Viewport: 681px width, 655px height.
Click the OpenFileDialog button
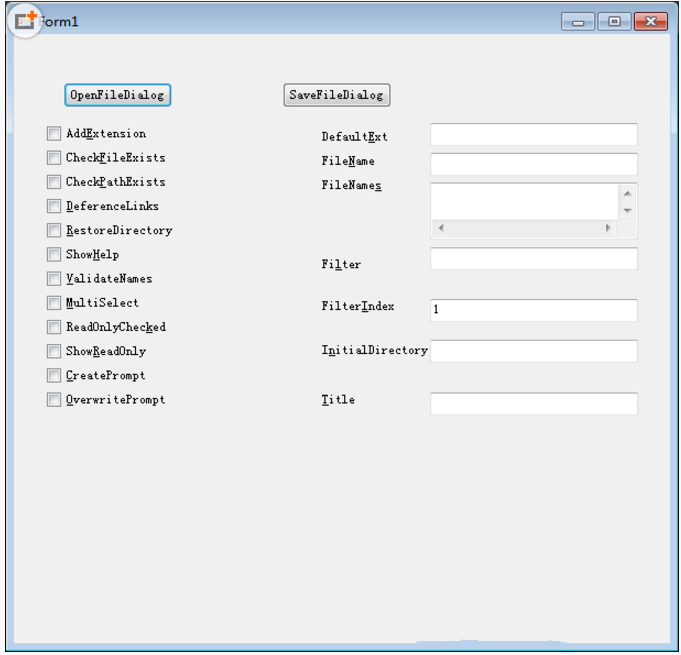pyautogui.click(x=118, y=95)
